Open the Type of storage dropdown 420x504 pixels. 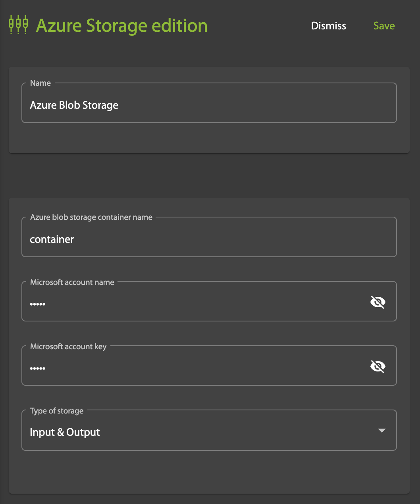[209, 432]
